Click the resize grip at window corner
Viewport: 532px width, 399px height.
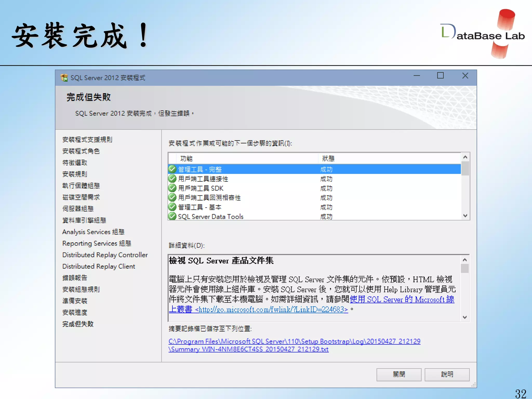click(474, 385)
